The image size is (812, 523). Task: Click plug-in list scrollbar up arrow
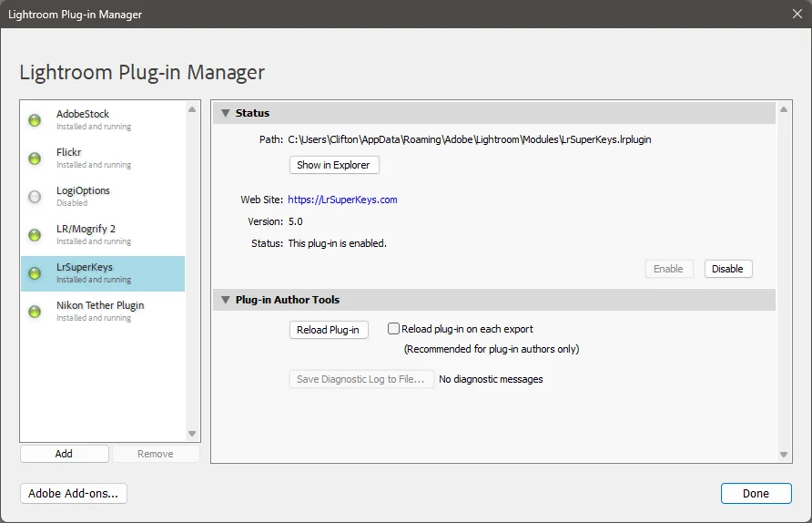pyautogui.click(x=192, y=109)
